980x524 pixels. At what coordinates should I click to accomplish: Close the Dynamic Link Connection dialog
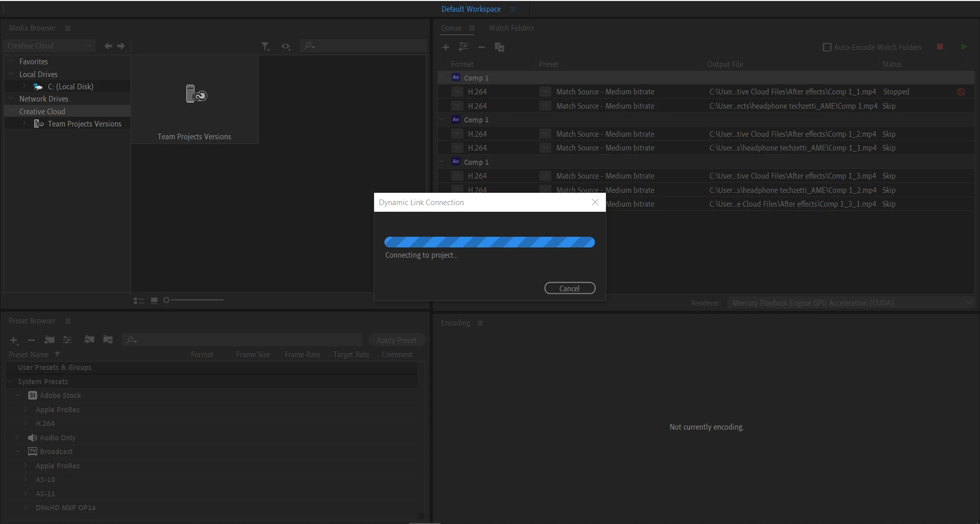[x=595, y=202]
